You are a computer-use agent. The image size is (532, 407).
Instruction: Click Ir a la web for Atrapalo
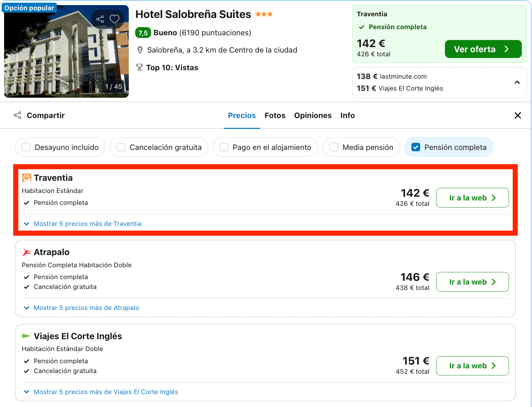pyautogui.click(x=472, y=282)
